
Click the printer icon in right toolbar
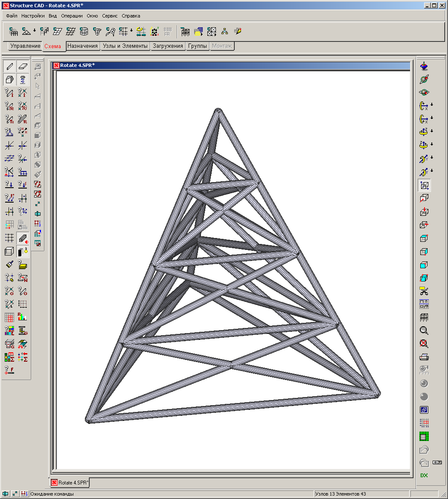[x=424, y=357]
